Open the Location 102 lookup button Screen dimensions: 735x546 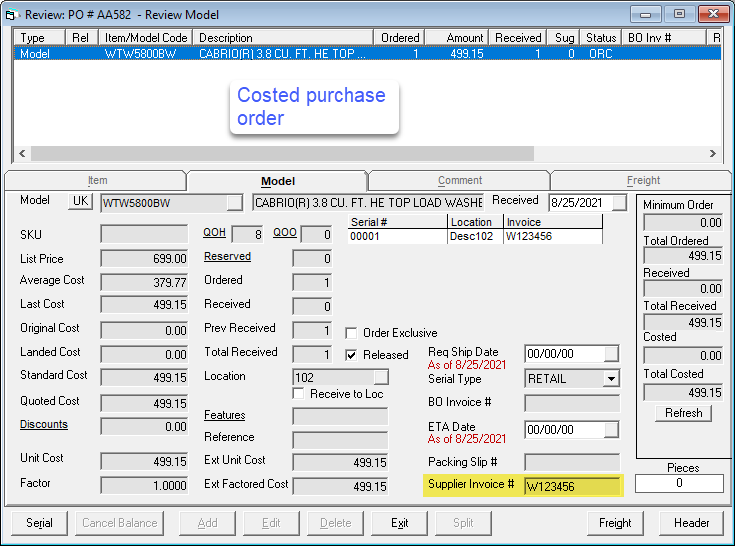(x=381, y=377)
